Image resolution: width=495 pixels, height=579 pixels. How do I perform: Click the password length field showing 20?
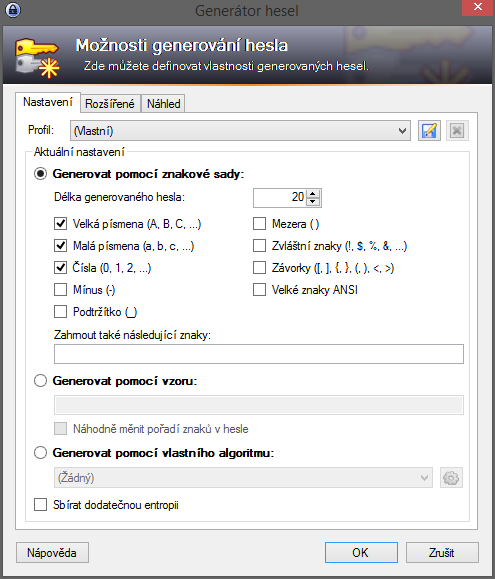280,198
